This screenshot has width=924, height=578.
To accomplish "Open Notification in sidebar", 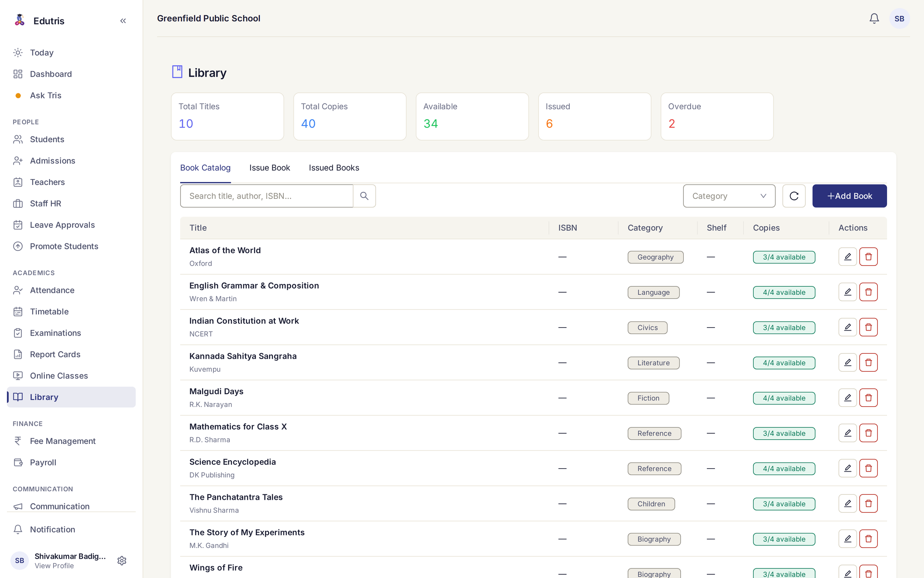I will pyautogui.click(x=71, y=529).
